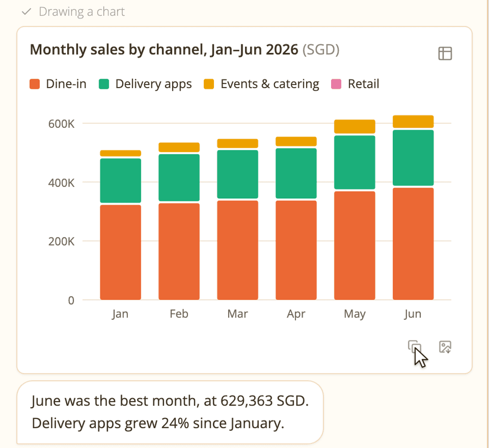Click the Feb Delivery apps segment
489x448 pixels.
(x=179, y=178)
